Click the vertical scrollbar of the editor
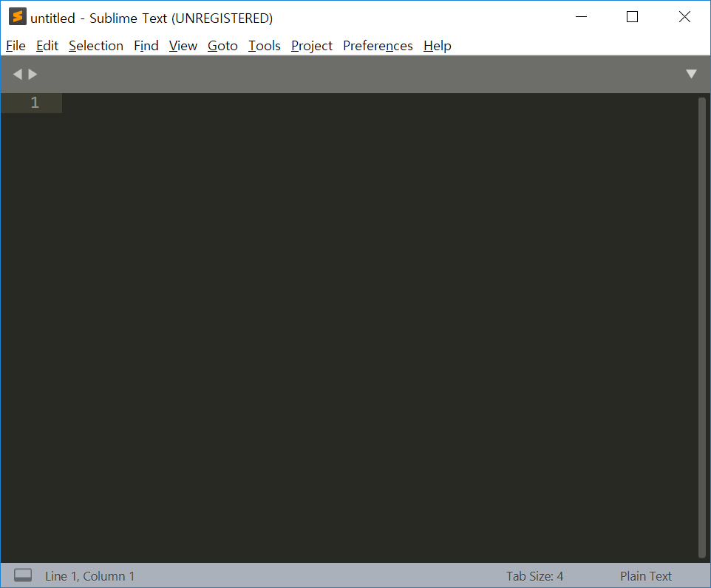Screen dimensions: 711x588 pos(702,328)
